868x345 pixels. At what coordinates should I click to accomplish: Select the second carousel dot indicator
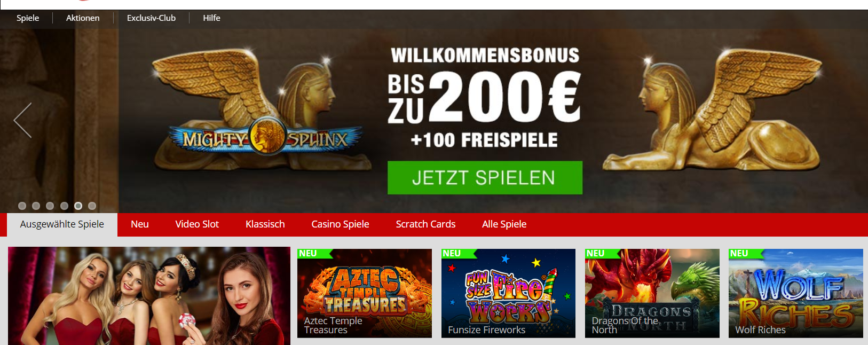tap(36, 206)
